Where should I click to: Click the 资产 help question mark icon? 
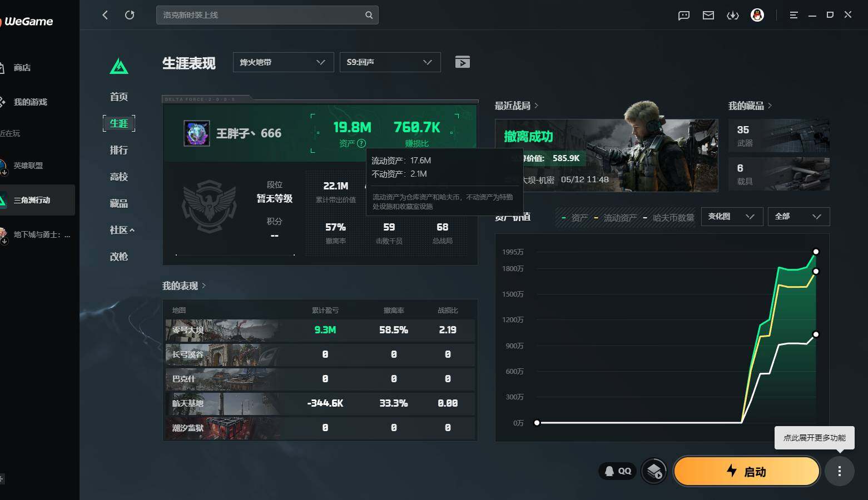click(361, 143)
